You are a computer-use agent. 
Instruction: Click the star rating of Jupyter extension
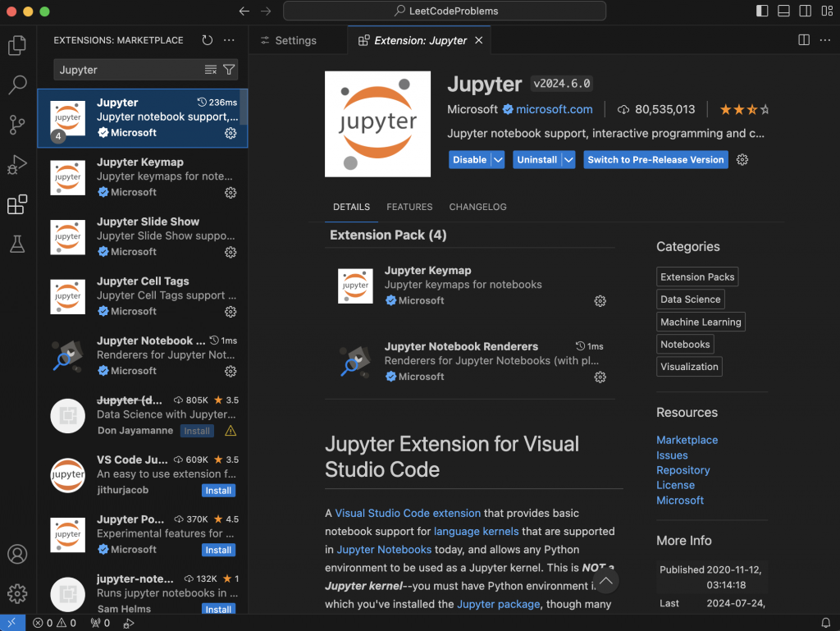pos(744,109)
